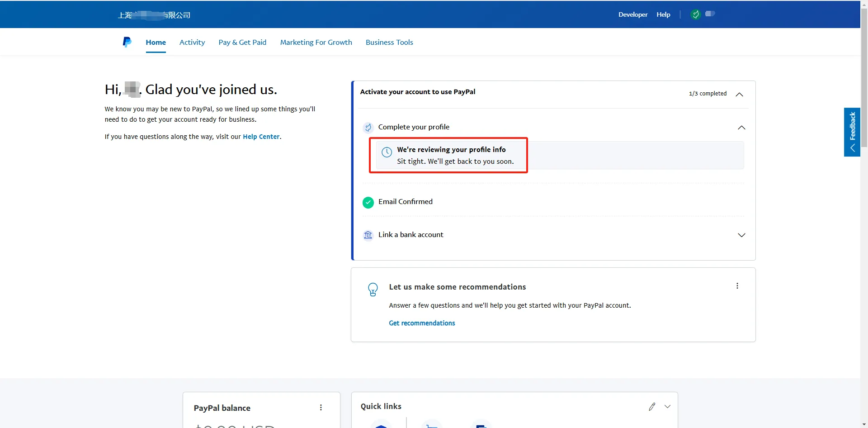Click the profile icon beside Complete your profile
Image resolution: width=868 pixels, height=428 pixels.
pos(368,128)
